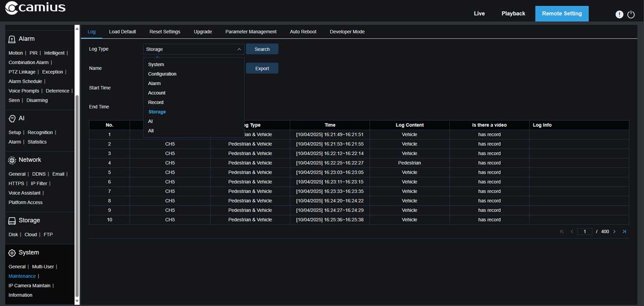The image size is (644, 306).
Task: Open the Live view
Action: coord(479,13)
